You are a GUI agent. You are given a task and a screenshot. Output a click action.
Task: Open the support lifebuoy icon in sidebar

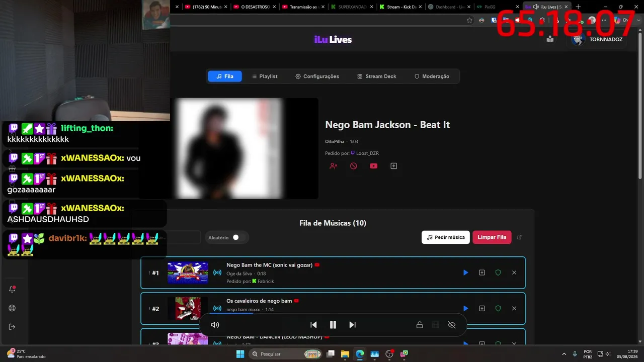12,308
